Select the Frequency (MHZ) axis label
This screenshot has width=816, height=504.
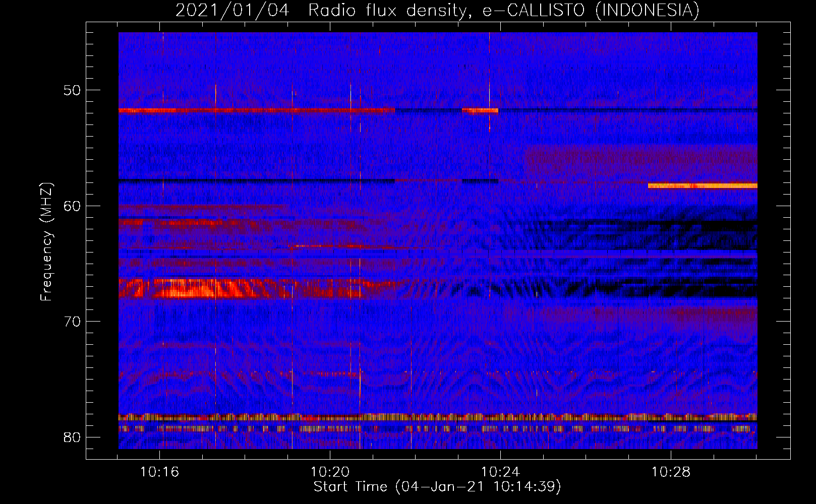coord(46,242)
